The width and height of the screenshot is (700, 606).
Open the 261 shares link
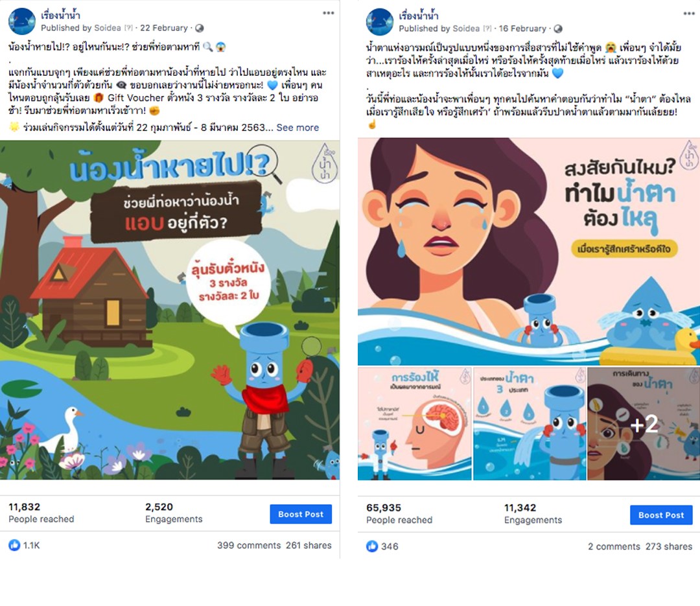click(309, 545)
